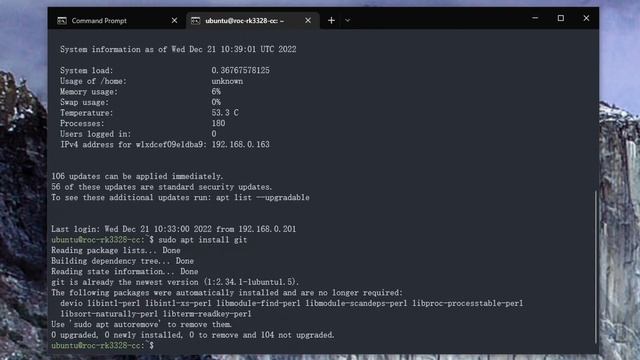This screenshot has height=360, width=640.
Task: Click the 'Building dependency tree... Done' line
Action: point(122,261)
